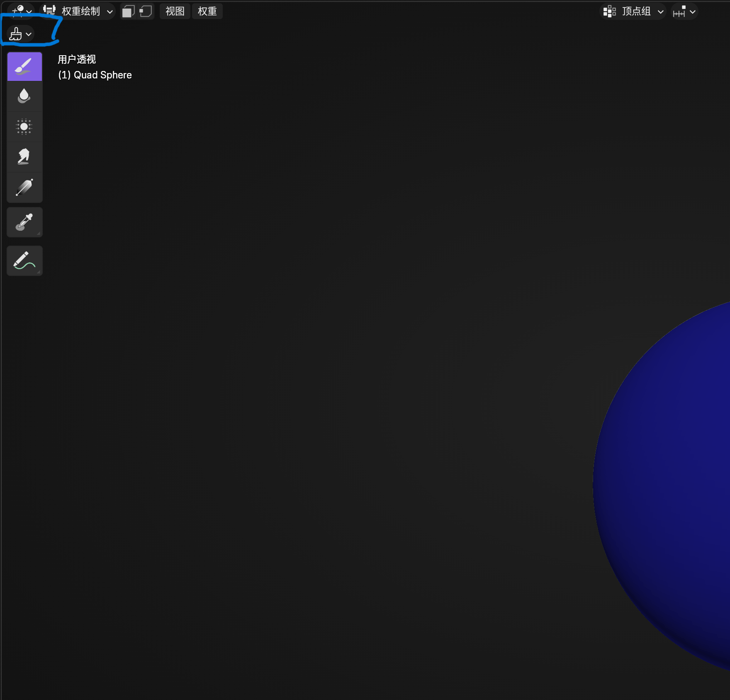
Task: Click the 用户透视 view label
Action: pos(77,59)
